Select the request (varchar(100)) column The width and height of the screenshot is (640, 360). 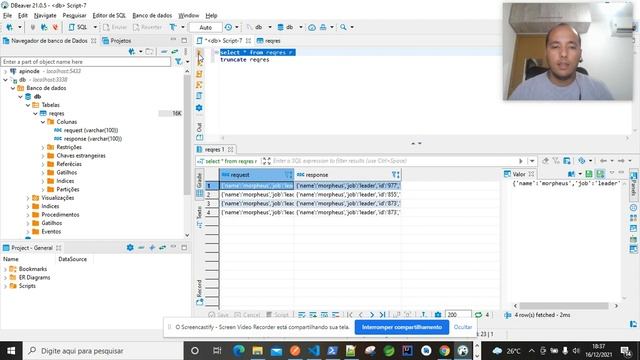pos(91,130)
